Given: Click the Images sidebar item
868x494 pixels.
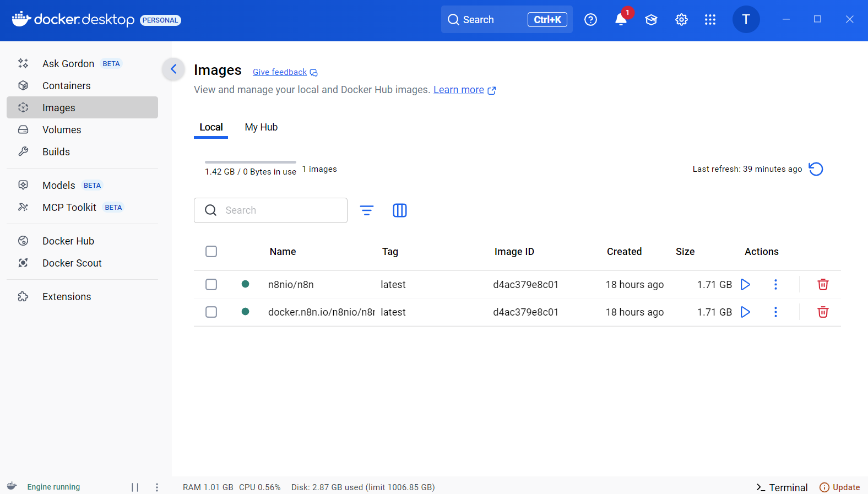Looking at the screenshot, I should point(83,107).
